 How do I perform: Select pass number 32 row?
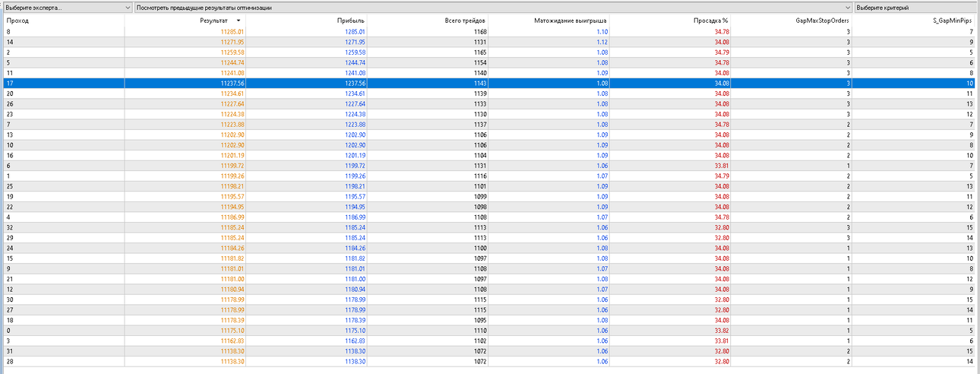(490, 227)
